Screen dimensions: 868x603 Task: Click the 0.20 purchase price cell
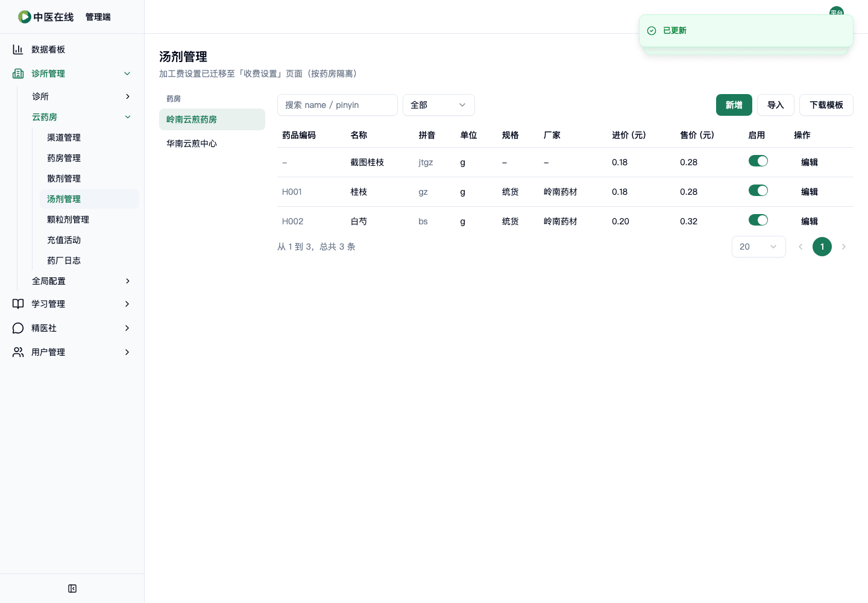(620, 221)
